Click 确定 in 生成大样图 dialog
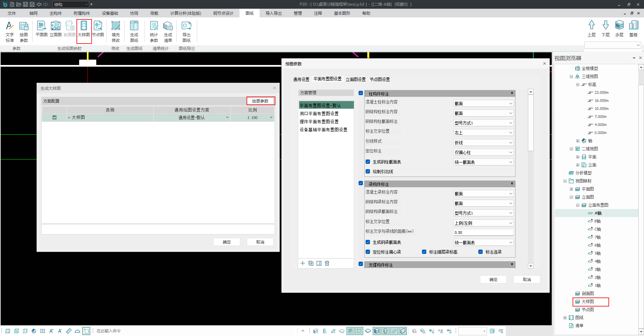The height and width of the screenshot is (336, 644). pos(227,242)
